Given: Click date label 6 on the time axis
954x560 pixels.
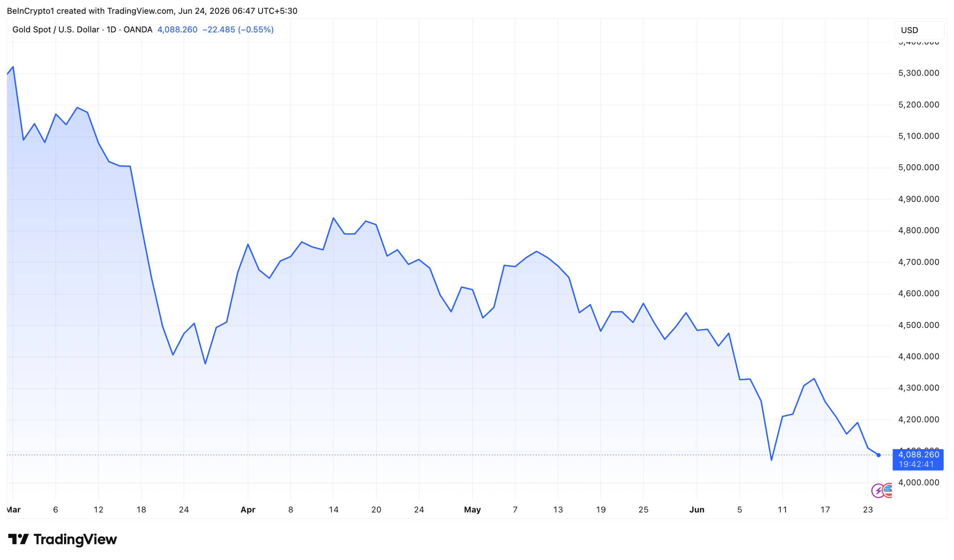Looking at the screenshot, I should tap(56, 510).
